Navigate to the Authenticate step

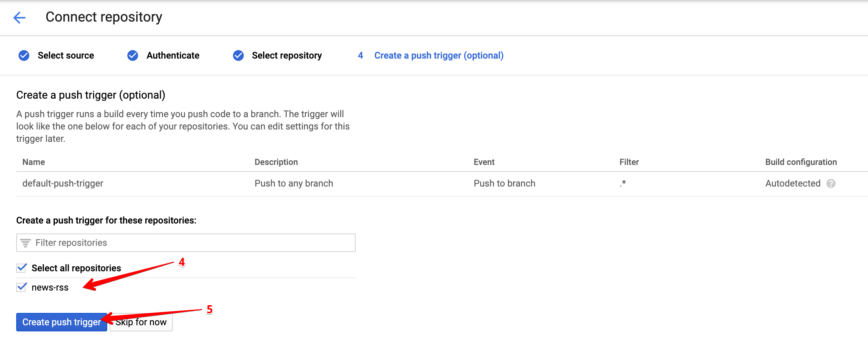(172, 55)
